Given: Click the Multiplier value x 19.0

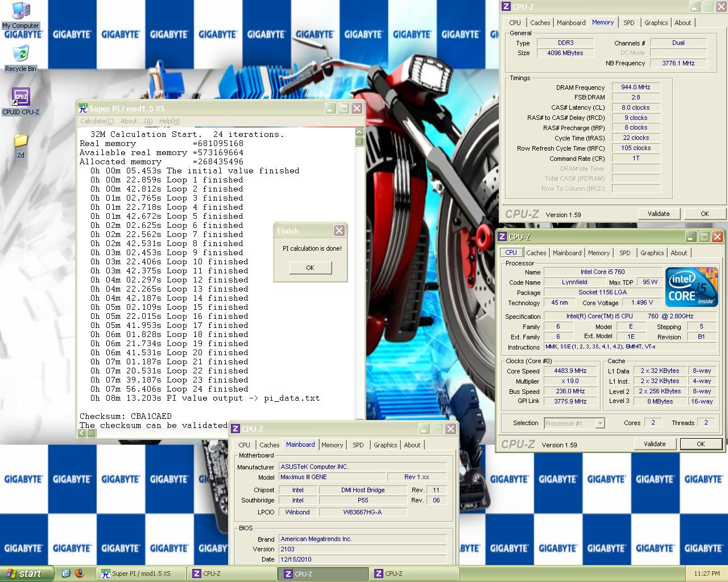Looking at the screenshot, I should click(x=570, y=381).
